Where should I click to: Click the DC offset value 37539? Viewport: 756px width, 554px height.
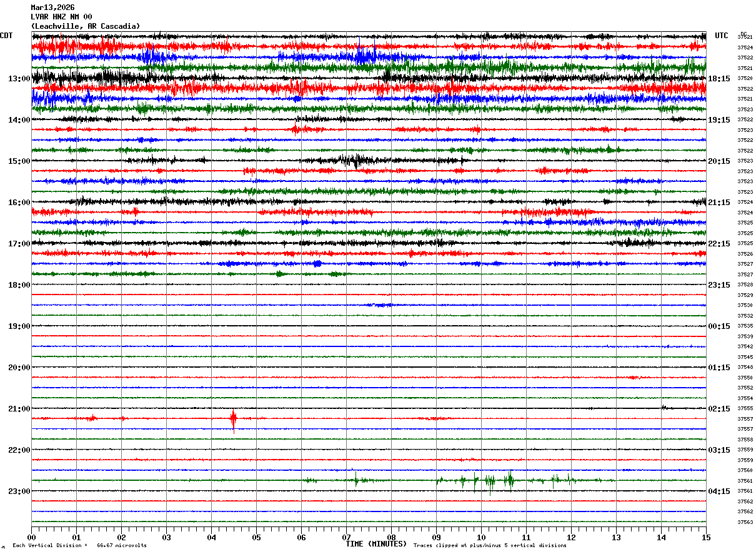pyautogui.click(x=745, y=336)
